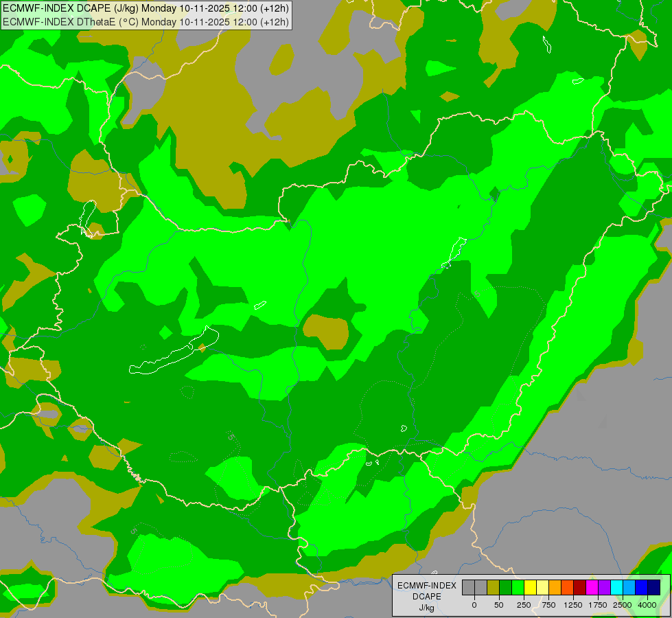Click the bright green legend swatch
The width and height of the screenshot is (672, 618).
(518, 587)
